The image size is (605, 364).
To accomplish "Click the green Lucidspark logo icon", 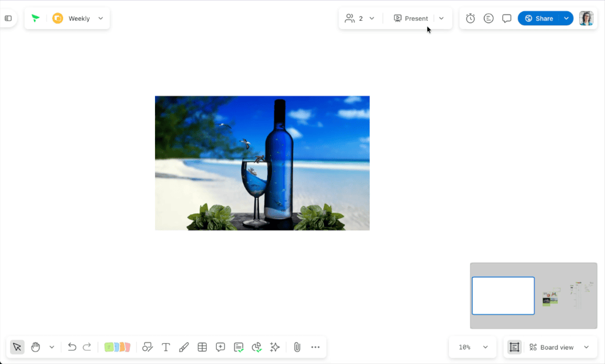I will click(x=35, y=18).
